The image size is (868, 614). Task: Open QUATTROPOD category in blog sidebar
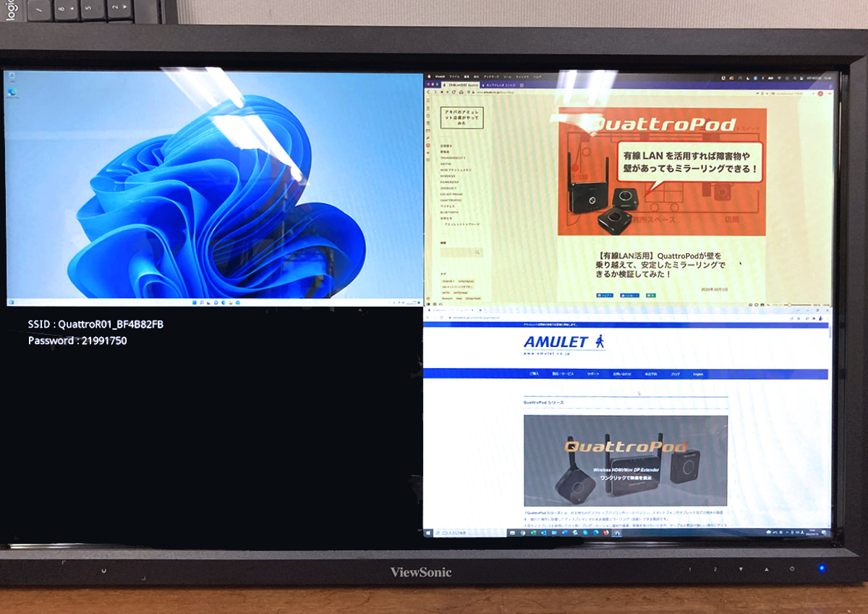point(451,200)
